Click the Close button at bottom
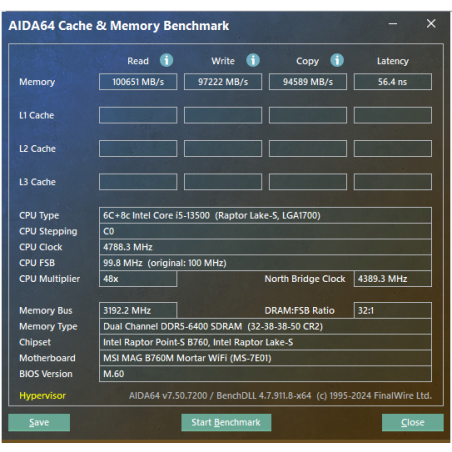Viewport: 452px width, 452px height. [x=413, y=422]
